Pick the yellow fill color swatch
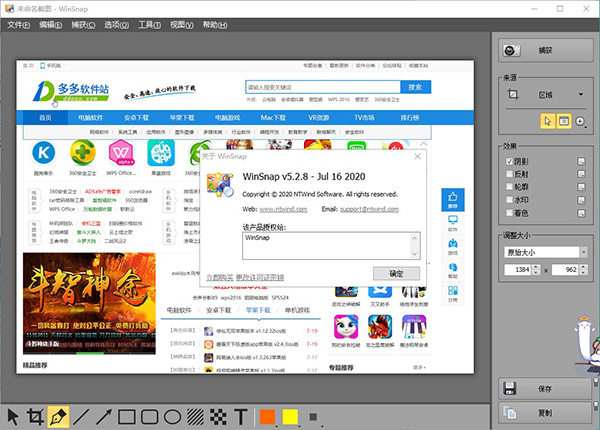Screen dimensions: 600x430 point(290,417)
